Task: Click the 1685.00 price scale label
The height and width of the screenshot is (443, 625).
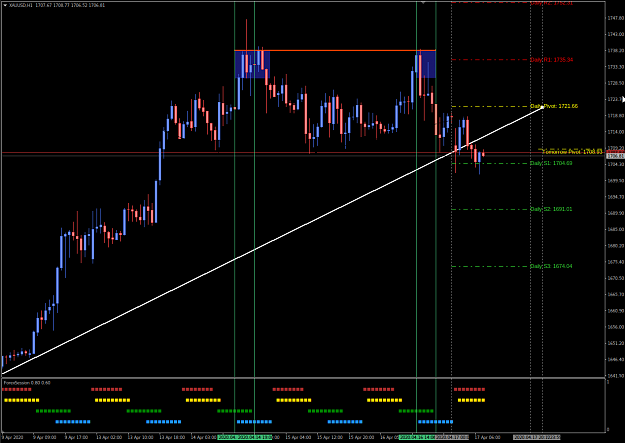Action: (x=615, y=229)
